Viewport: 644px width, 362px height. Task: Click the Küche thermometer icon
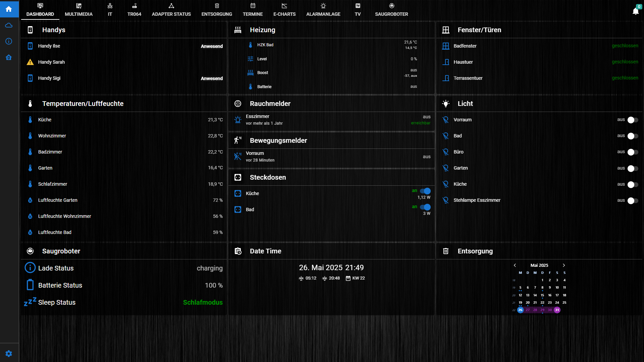[x=30, y=120]
